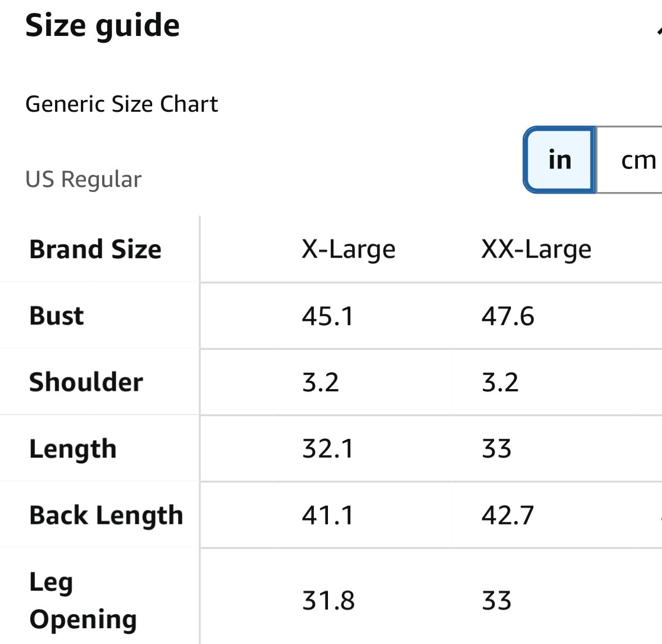Click the Length row label
The image size is (662, 644).
coord(73,449)
